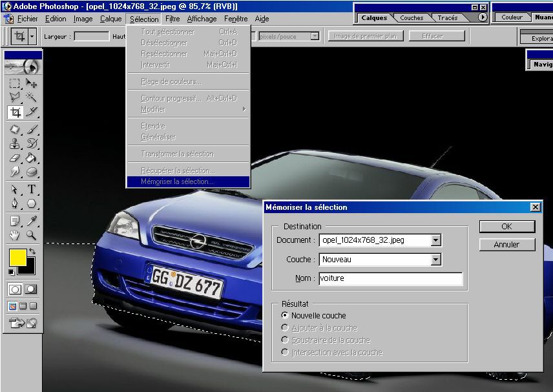Select the Crop tool in toolbox
The height and width of the screenshot is (392, 553).
pyautogui.click(x=15, y=112)
